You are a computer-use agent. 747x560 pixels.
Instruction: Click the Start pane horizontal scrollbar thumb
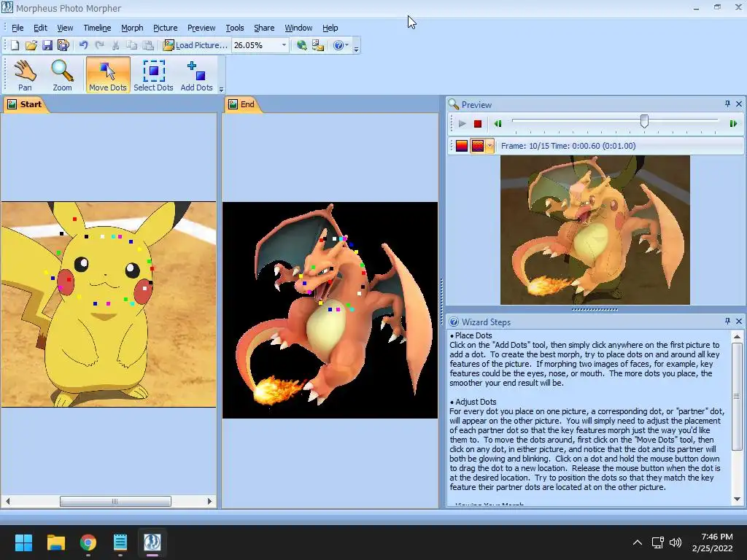point(115,501)
